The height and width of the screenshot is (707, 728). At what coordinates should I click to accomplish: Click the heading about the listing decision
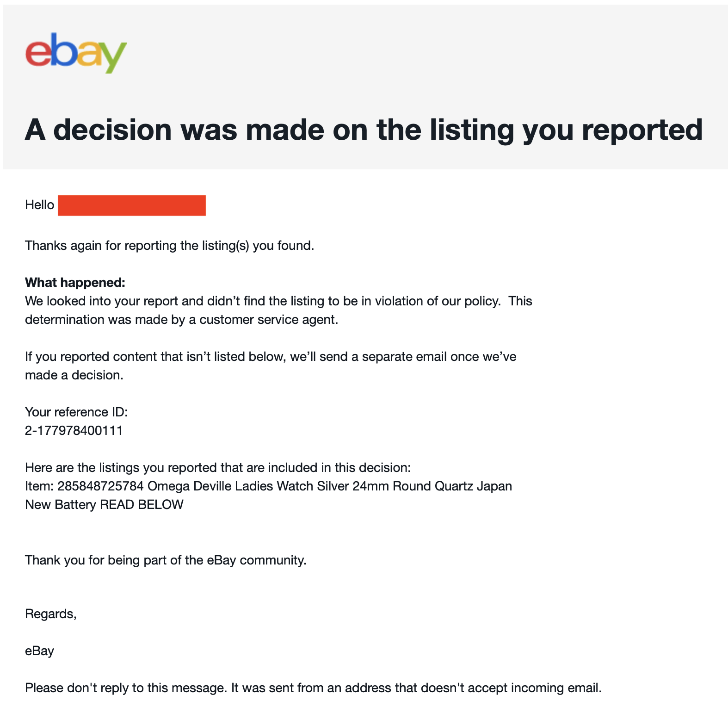[x=364, y=130]
